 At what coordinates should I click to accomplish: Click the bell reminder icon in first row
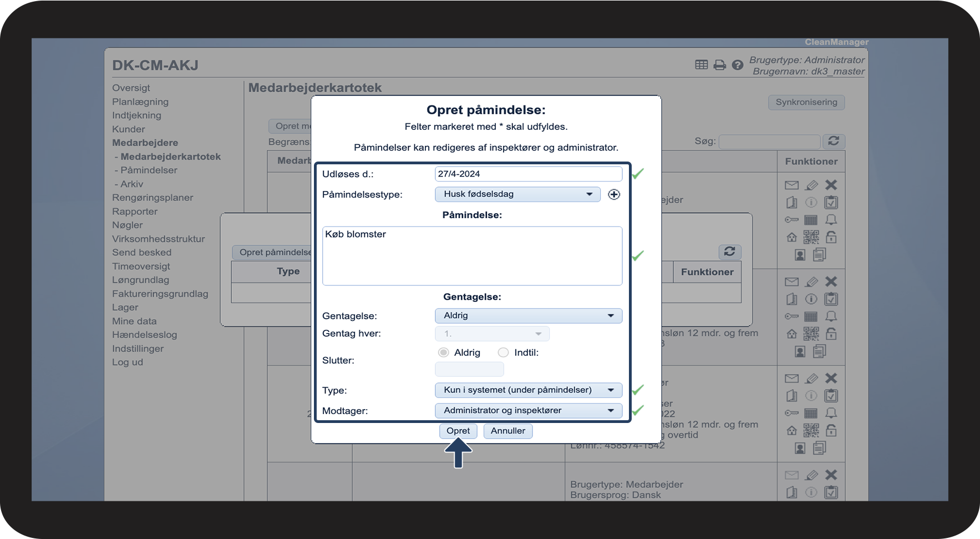coord(831,220)
